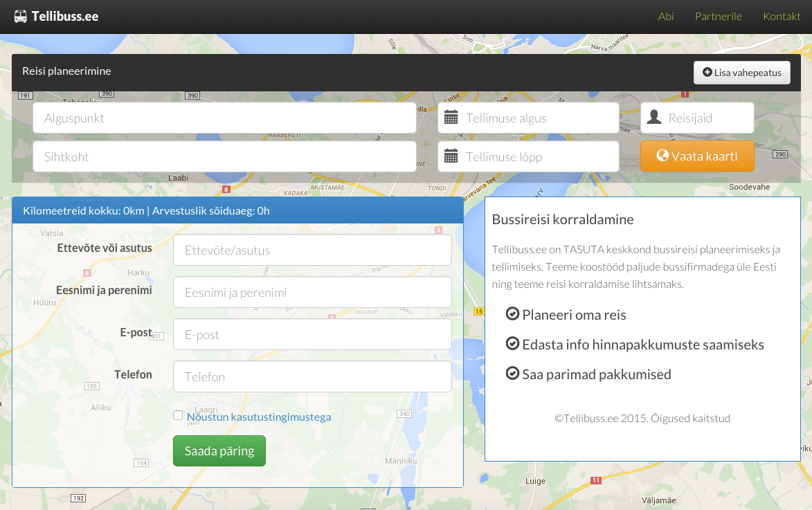The image size is (812, 510).
Task: Click the plus icon in Lisa vahepeatus
Action: 707,72
